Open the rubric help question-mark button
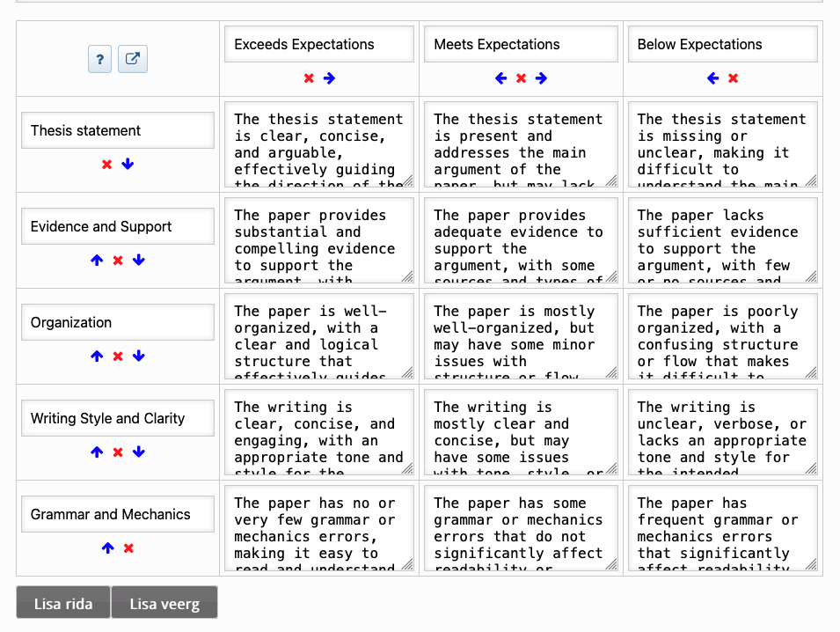The width and height of the screenshot is (840, 632). pos(99,59)
